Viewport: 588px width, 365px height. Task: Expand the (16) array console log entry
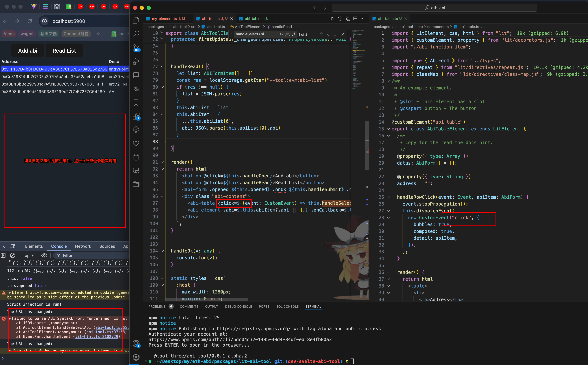click(x=19, y=271)
